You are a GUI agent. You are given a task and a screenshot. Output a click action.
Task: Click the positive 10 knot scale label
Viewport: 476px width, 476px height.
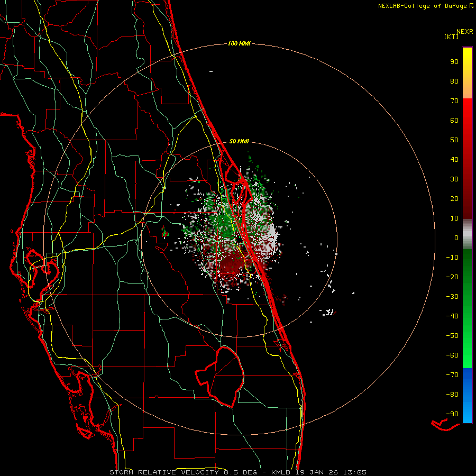(x=454, y=218)
